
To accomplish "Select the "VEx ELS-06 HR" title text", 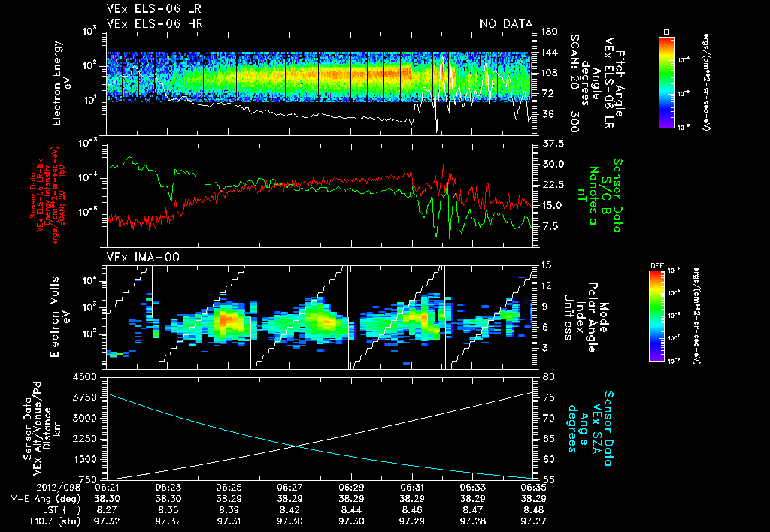I will pyautogui.click(x=155, y=23).
